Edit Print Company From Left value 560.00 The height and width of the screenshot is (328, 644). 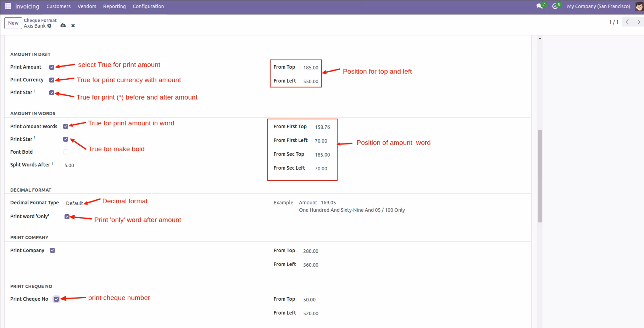[311, 265]
